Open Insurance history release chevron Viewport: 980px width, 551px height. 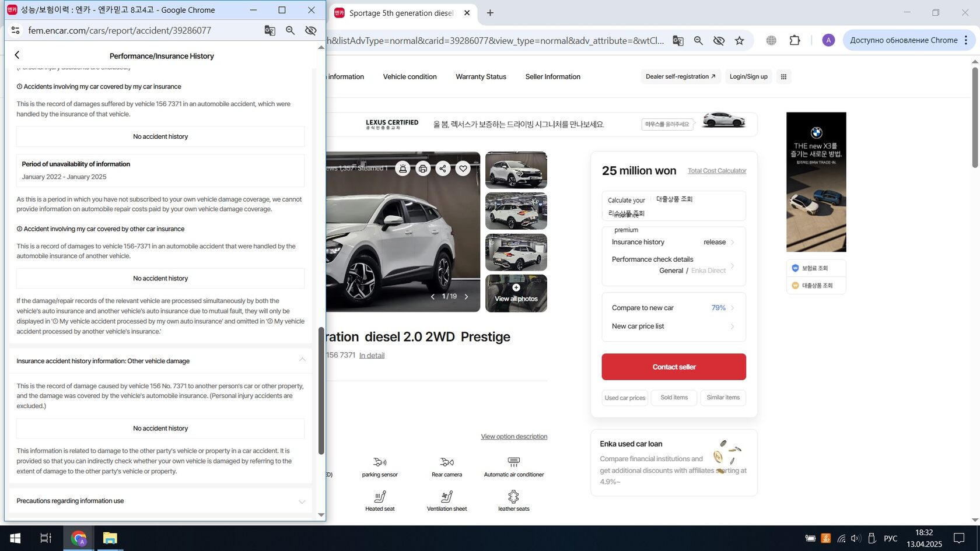pyautogui.click(x=732, y=243)
